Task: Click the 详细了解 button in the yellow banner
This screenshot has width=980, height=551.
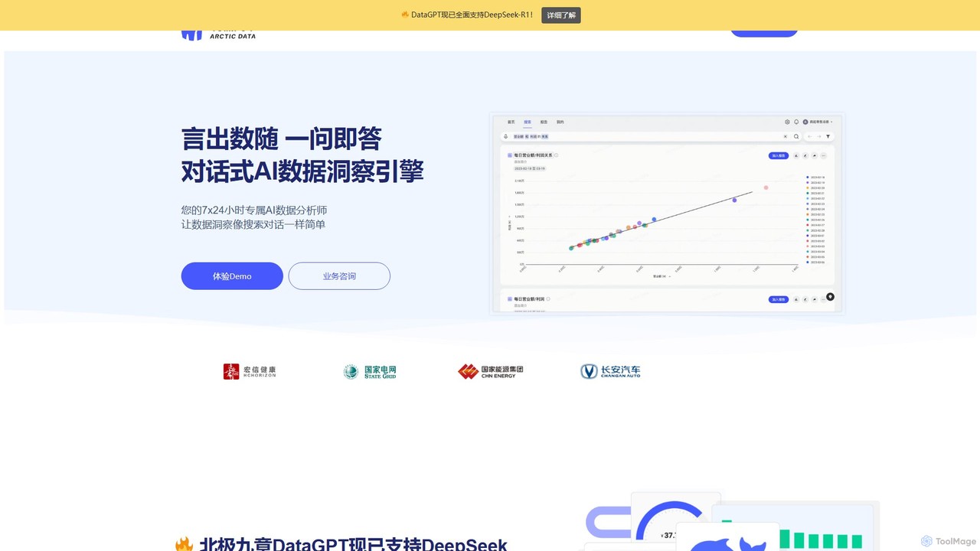Action: tap(561, 15)
